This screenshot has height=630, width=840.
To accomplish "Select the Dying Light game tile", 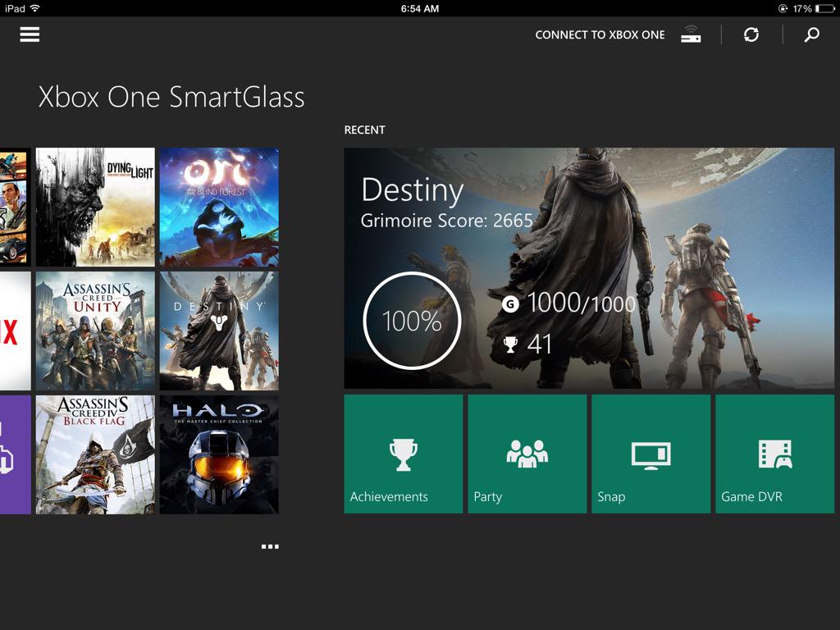I will point(95,208).
